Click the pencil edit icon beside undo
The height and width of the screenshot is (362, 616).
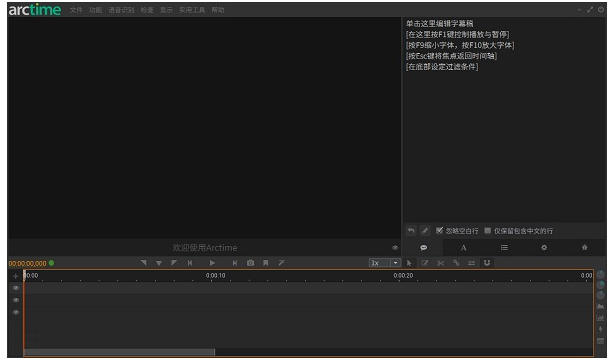[x=425, y=231]
